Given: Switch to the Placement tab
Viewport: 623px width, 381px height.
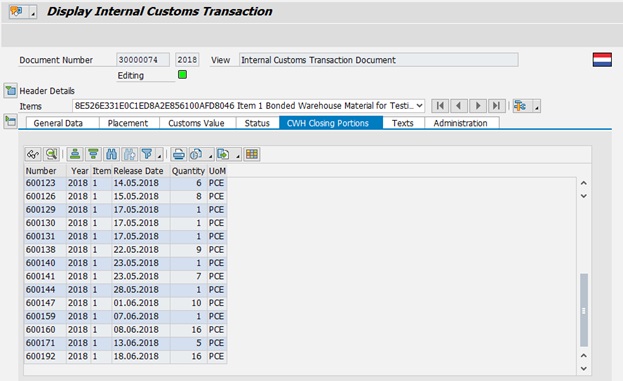Looking at the screenshot, I should pos(128,123).
